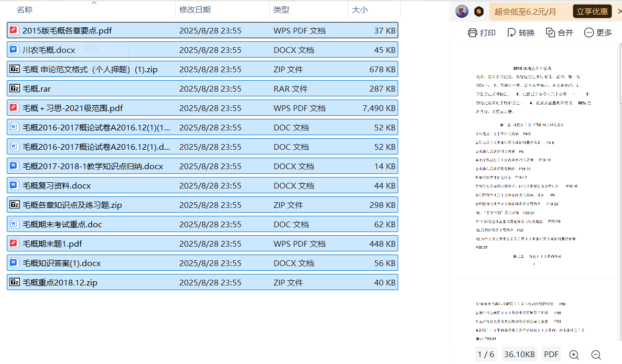622x364 pixels.
Task: Click the 打印 print icon
Action: point(473,32)
